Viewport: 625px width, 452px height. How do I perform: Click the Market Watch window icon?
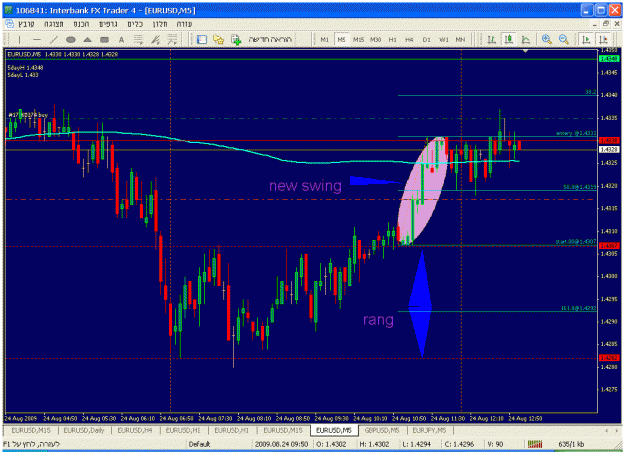(202, 39)
